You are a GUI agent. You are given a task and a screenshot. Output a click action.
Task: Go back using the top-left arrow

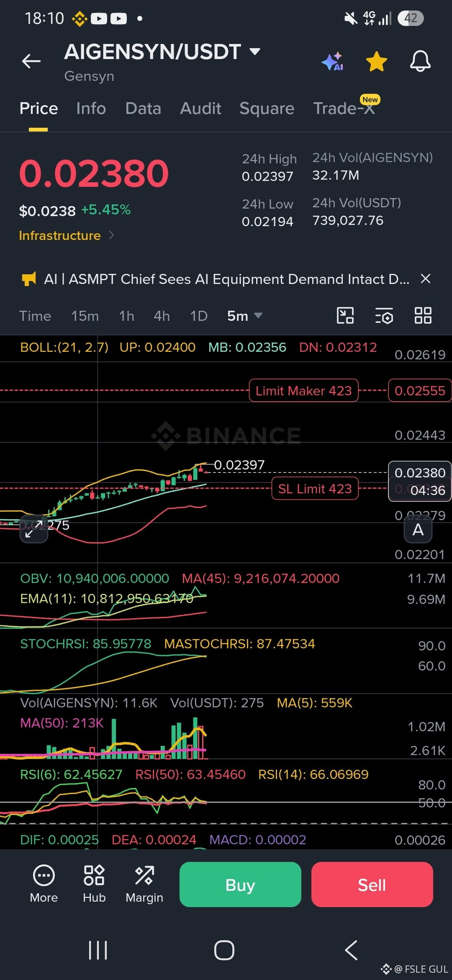(31, 61)
